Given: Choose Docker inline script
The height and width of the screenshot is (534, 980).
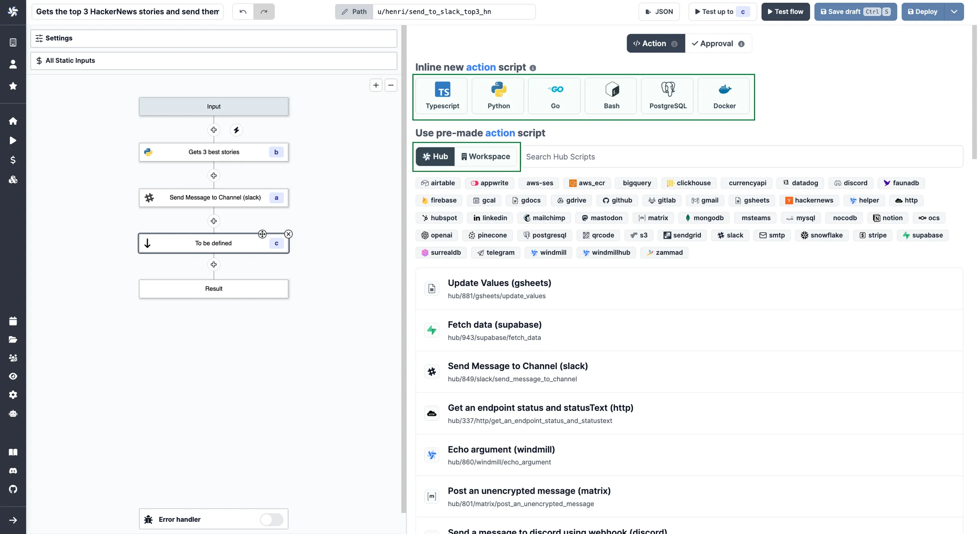Looking at the screenshot, I should pos(724,96).
